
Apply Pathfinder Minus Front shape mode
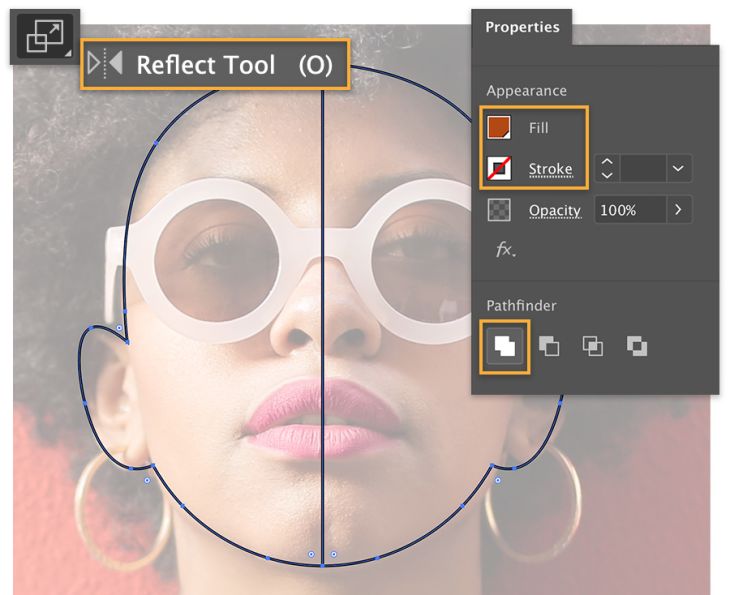pyautogui.click(x=549, y=346)
